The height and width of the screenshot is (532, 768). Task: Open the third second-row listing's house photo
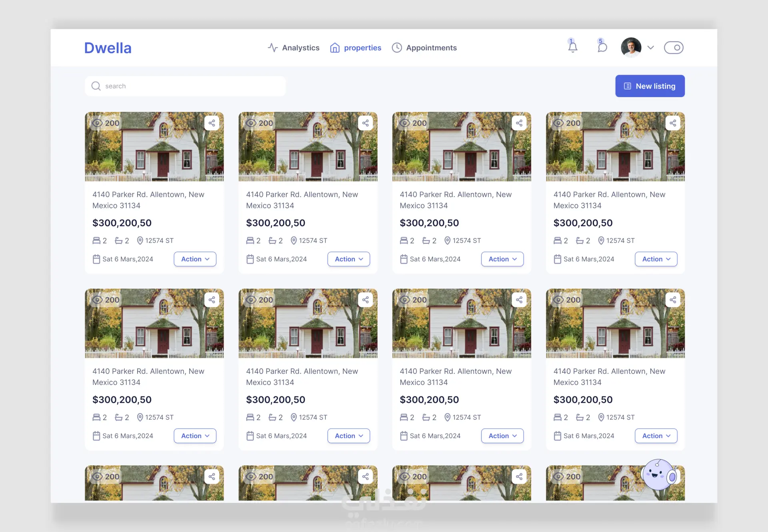[x=462, y=323]
